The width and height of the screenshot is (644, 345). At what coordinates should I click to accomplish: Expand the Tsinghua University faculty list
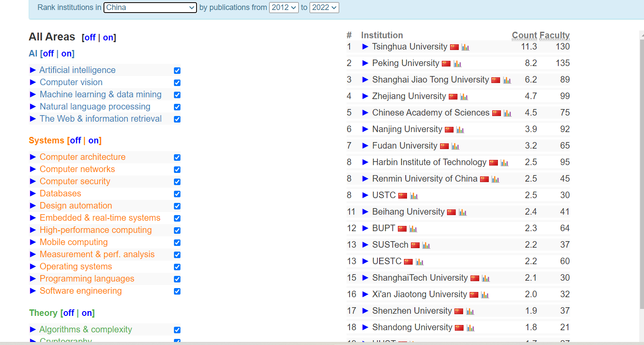pos(365,46)
